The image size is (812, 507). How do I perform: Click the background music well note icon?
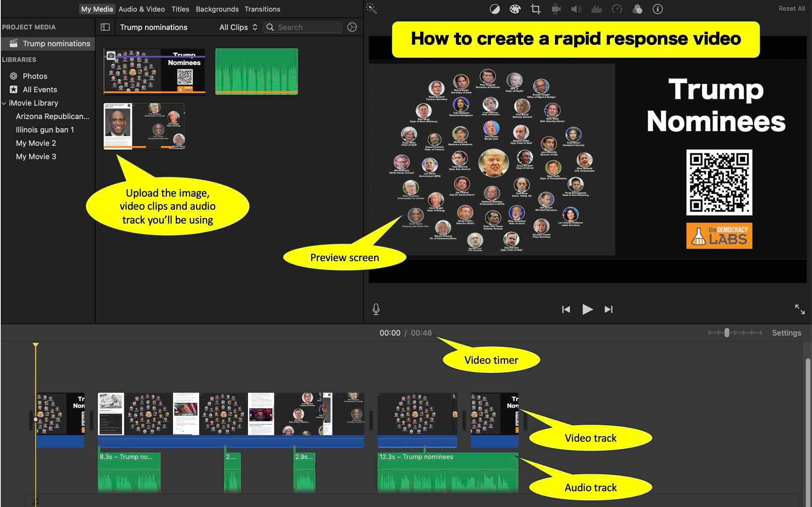coord(35,501)
